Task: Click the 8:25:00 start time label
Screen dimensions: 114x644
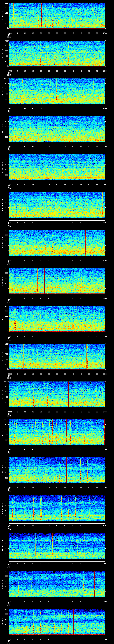Action: (9, 374)
